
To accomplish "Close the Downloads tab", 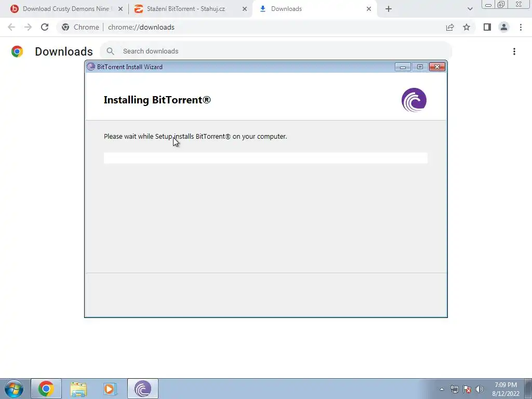I will [x=369, y=9].
